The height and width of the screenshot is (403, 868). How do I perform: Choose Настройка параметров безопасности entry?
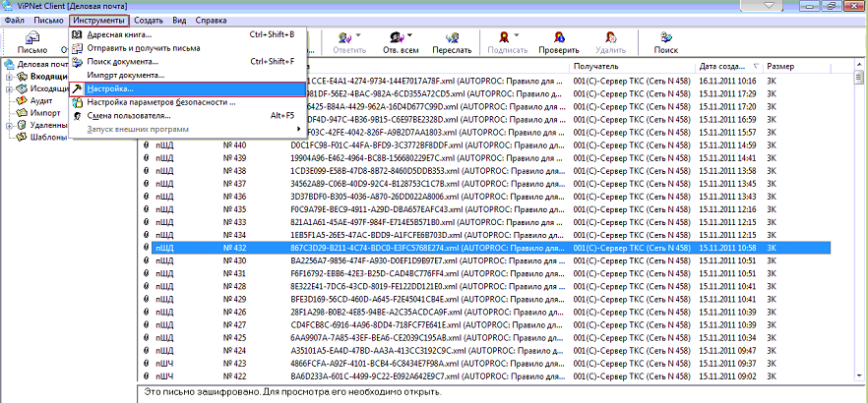coord(188,102)
